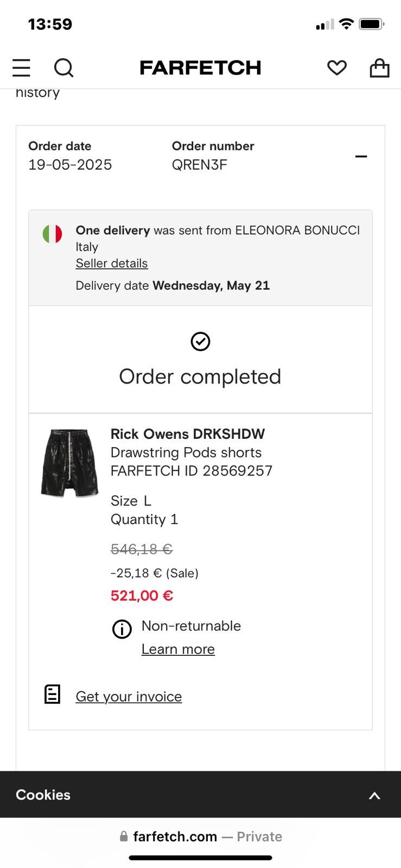Open the shopping bag

379,68
